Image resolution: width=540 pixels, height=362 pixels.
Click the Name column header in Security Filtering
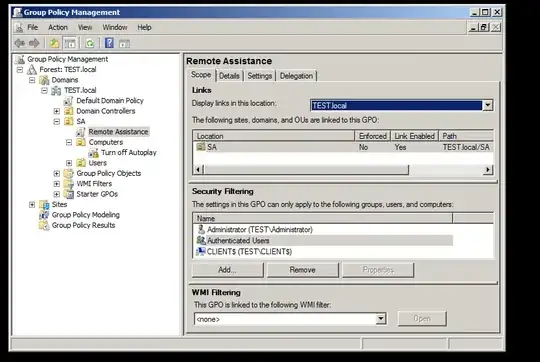tap(323, 218)
